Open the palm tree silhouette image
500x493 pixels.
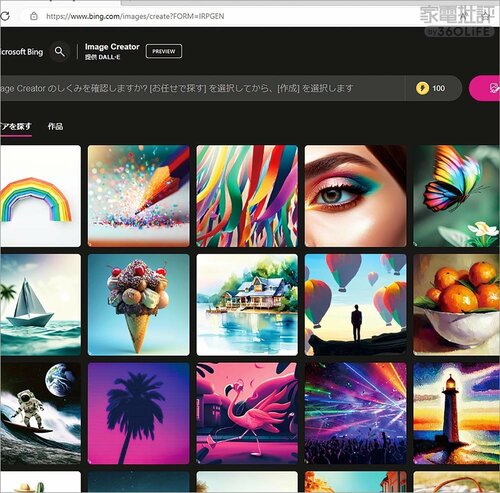139,413
